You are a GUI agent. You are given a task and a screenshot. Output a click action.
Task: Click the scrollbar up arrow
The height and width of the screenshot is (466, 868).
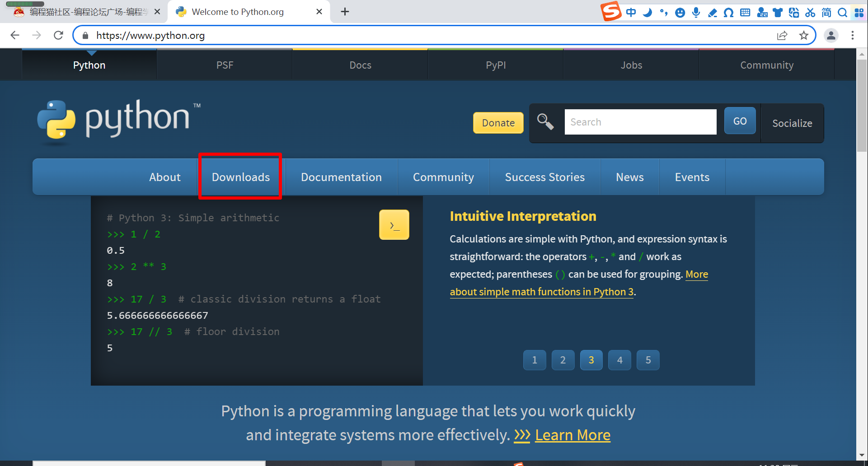pyautogui.click(x=862, y=54)
